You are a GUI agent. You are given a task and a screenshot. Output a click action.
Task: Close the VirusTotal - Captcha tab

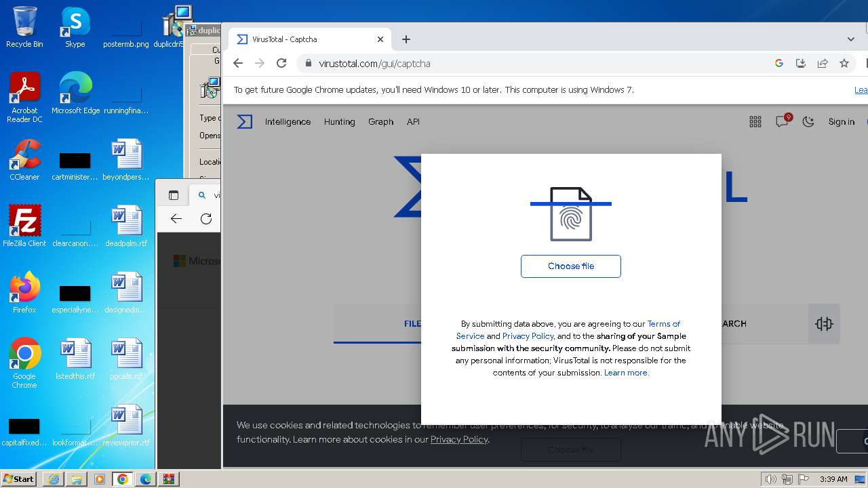(380, 39)
